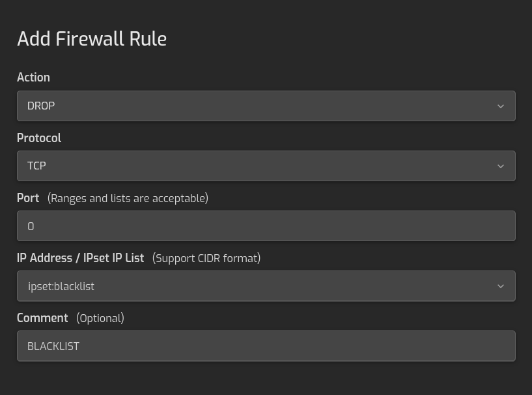
Task: Click the 'IP Address / IPset IP List' label
Action: [80, 258]
